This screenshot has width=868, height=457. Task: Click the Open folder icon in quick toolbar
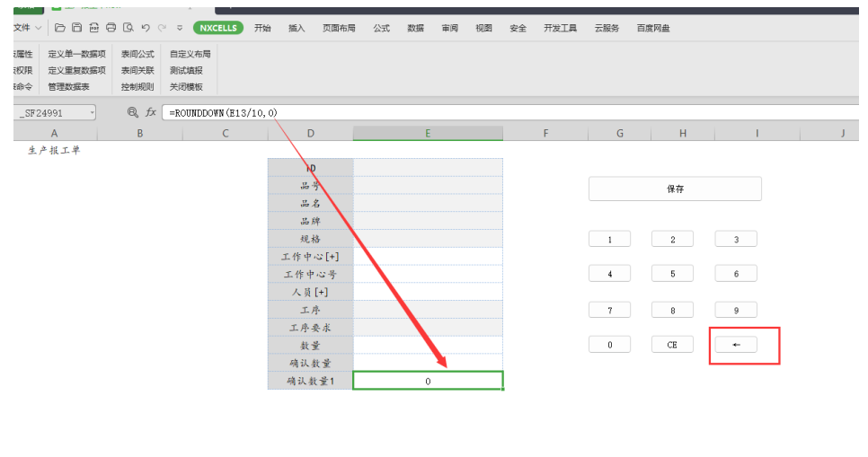point(59,28)
